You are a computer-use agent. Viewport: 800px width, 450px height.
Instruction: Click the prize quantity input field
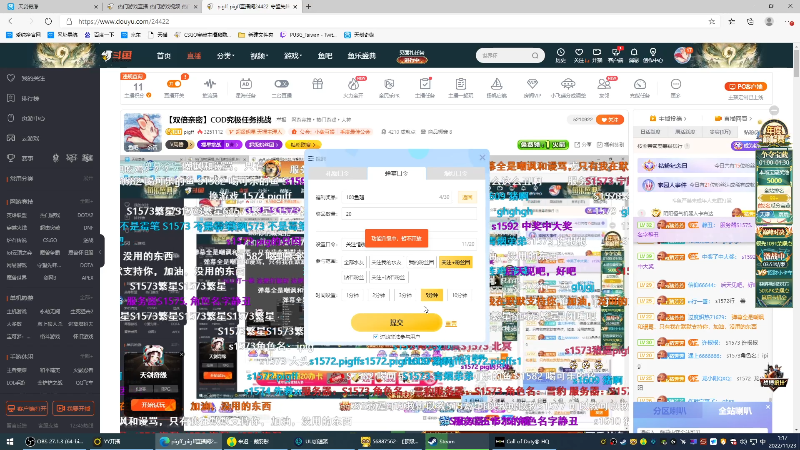[x=410, y=214]
